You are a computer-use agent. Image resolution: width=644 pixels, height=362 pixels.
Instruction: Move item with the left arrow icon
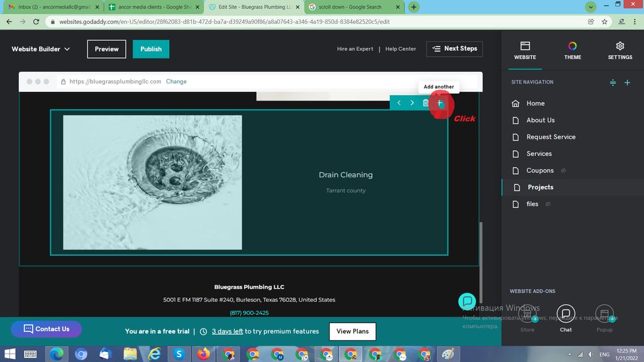[399, 103]
